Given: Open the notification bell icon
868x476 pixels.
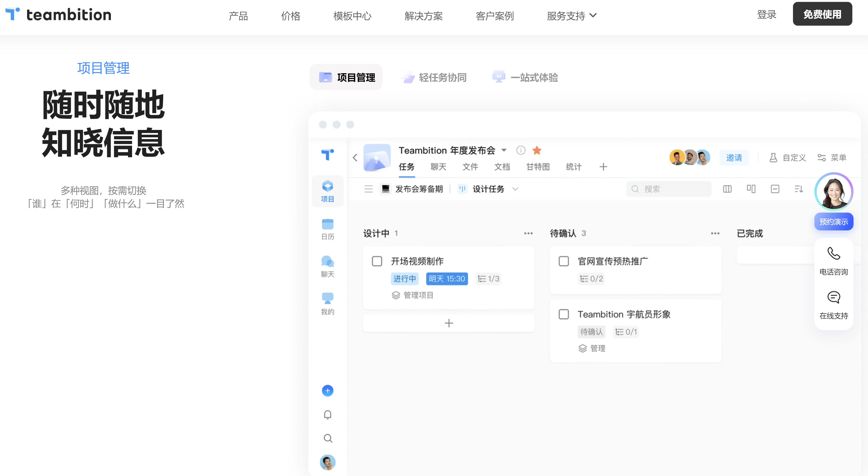Looking at the screenshot, I should click(x=328, y=414).
